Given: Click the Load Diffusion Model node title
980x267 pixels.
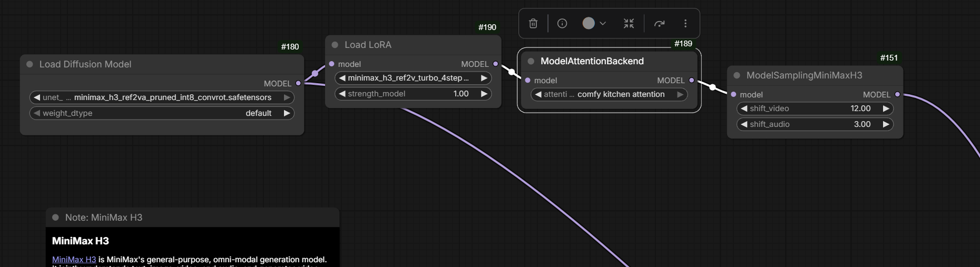Looking at the screenshot, I should (x=85, y=64).
